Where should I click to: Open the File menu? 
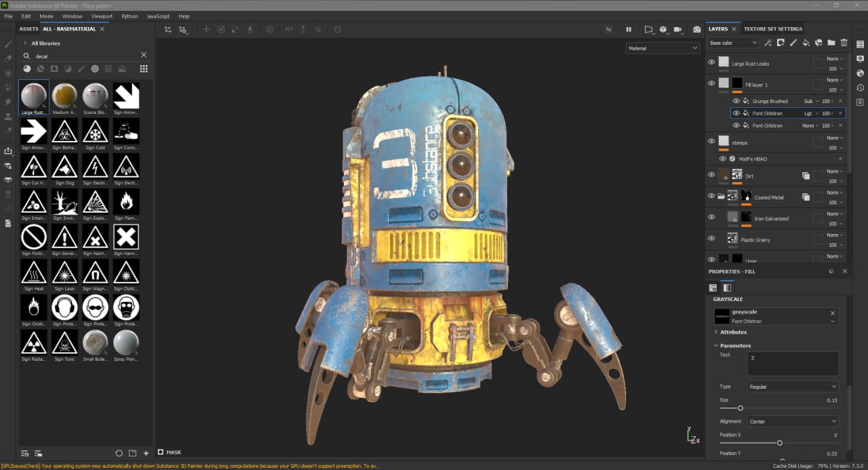coord(8,16)
